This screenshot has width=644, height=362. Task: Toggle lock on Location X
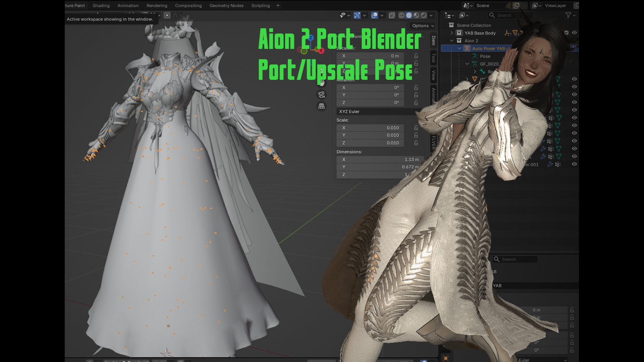(x=416, y=56)
